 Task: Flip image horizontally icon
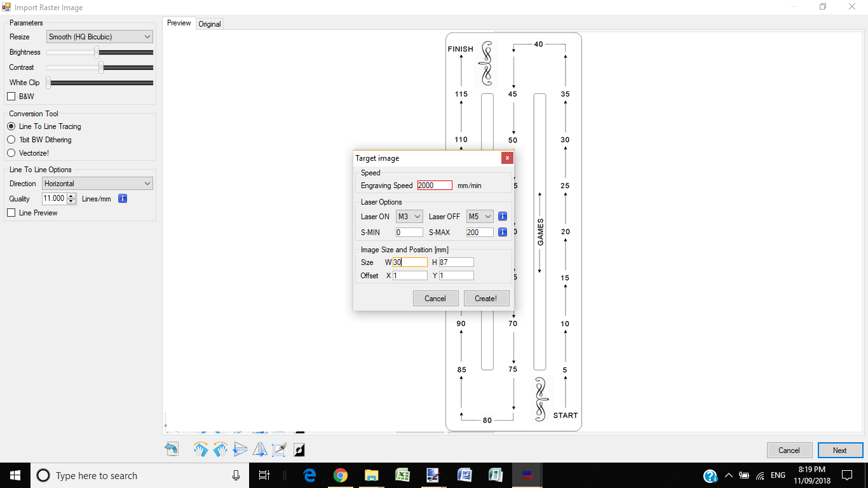[x=260, y=449]
